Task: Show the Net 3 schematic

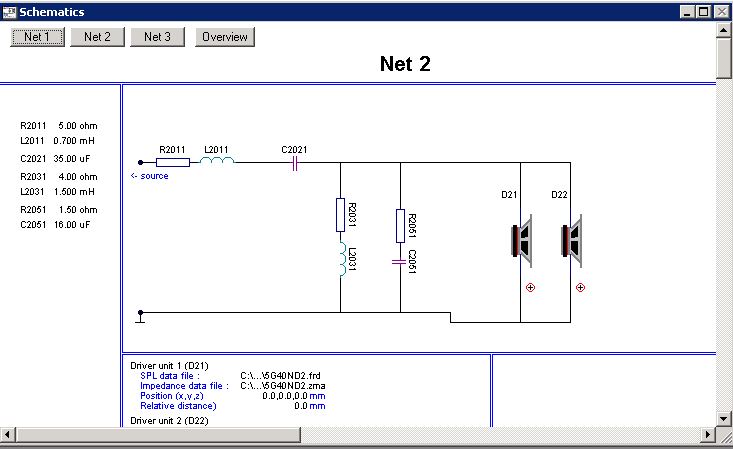Action: (x=158, y=37)
